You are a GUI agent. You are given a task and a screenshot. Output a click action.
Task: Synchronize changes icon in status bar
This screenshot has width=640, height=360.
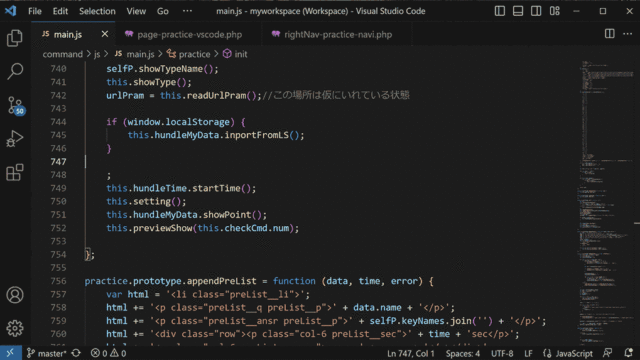pos(76,353)
